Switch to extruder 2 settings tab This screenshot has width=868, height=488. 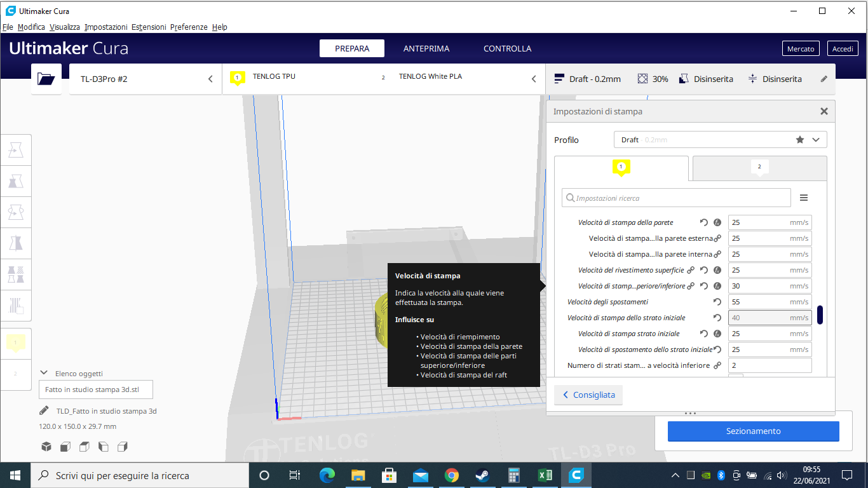click(759, 168)
